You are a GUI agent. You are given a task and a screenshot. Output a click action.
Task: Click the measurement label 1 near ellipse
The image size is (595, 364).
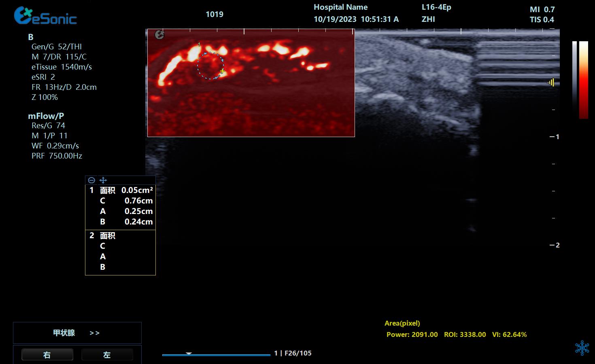(x=199, y=44)
